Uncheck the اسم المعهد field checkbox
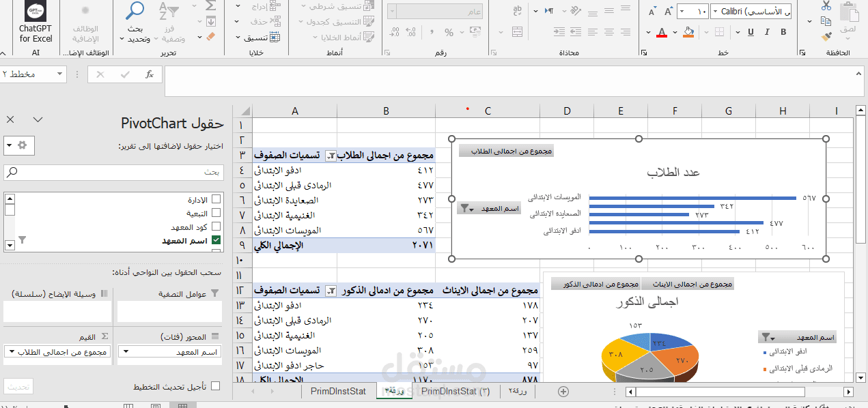The width and height of the screenshot is (868, 408). tap(216, 240)
